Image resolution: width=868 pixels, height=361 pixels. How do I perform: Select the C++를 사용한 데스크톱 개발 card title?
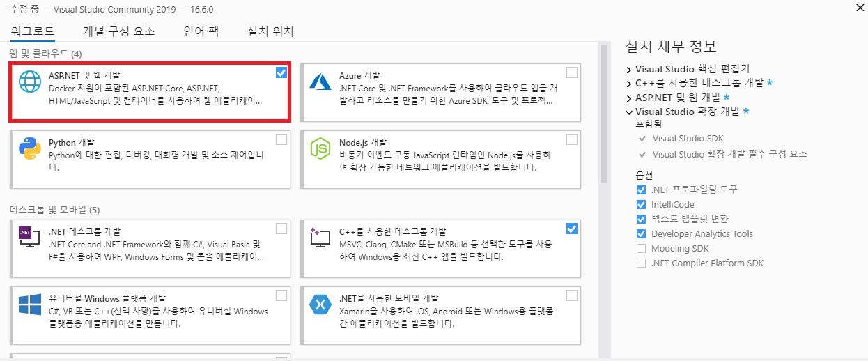(x=392, y=231)
